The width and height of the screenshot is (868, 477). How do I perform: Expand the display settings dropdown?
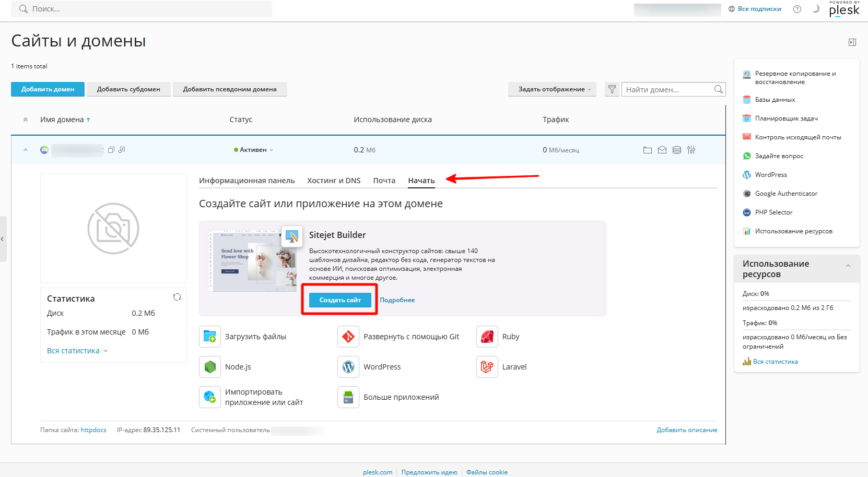(x=552, y=89)
